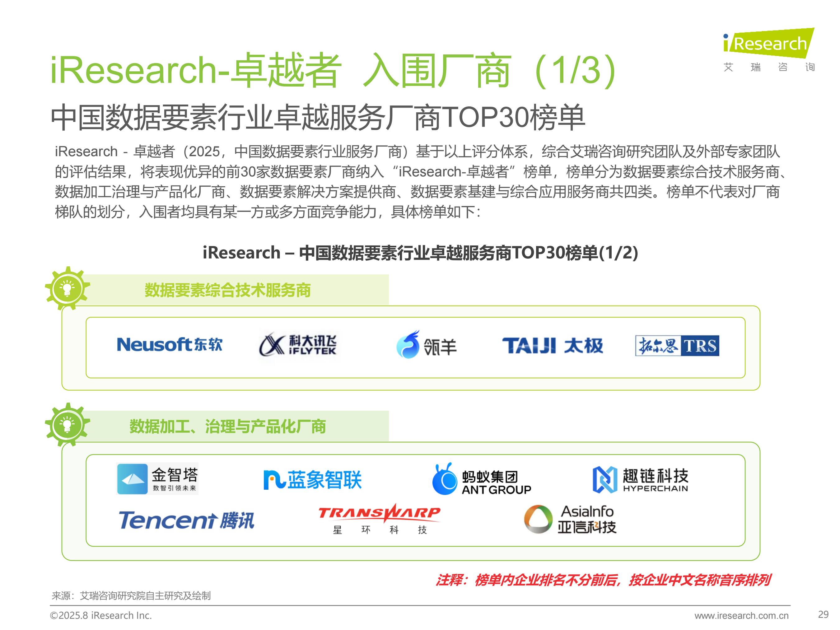
Task: Click the 趣链科技 HYPERCHAIN logo
Action: point(640,480)
